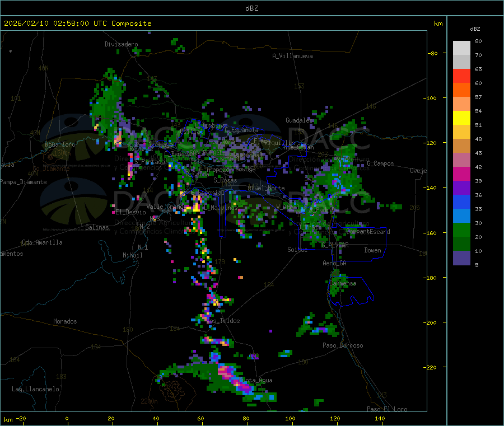This screenshot has height=426, width=504.
Task: Select the orange 57-60 dBZ legend band
Action: [x=461, y=90]
